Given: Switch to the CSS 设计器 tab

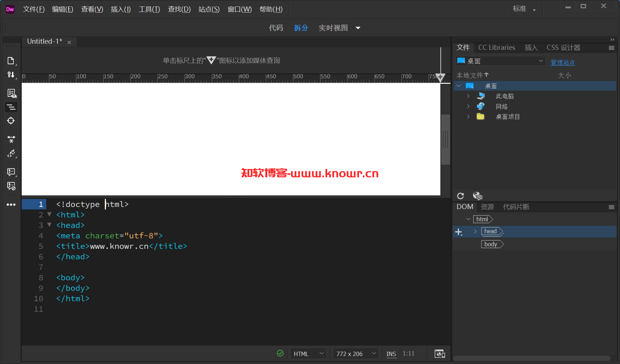Looking at the screenshot, I should tap(563, 48).
